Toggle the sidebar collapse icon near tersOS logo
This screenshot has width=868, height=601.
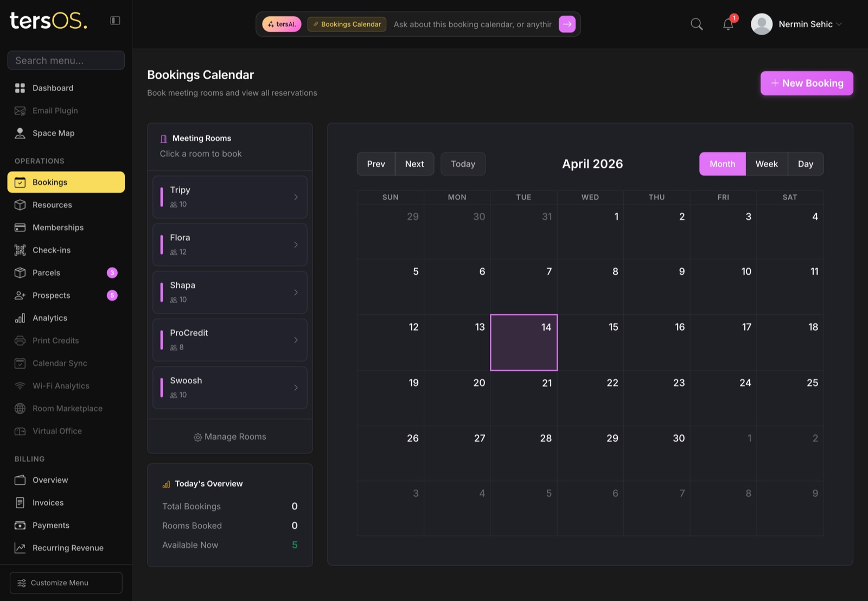pos(115,20)
